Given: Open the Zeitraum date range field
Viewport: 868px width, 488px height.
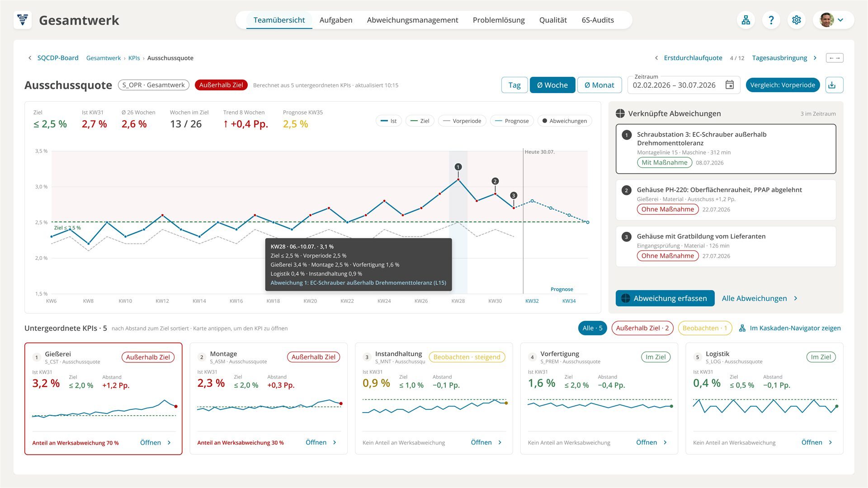Looking at the screenshot, I should tap(684, 85).
